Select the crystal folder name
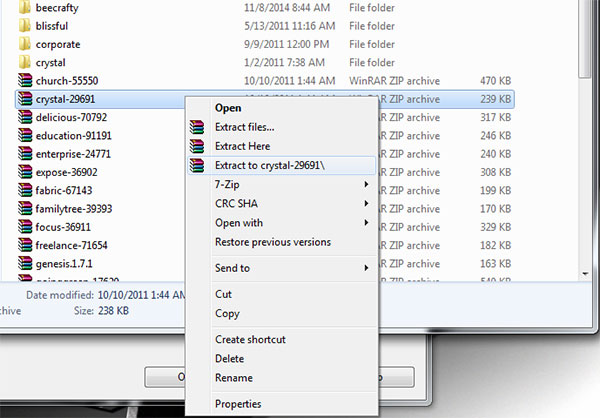Viewport: 600px width, 418px height. click(51, 62)
